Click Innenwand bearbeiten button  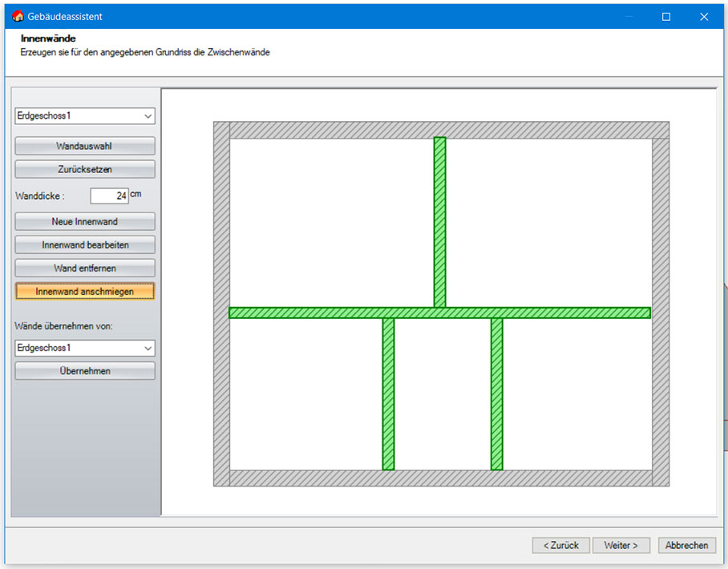pos(85,244)
